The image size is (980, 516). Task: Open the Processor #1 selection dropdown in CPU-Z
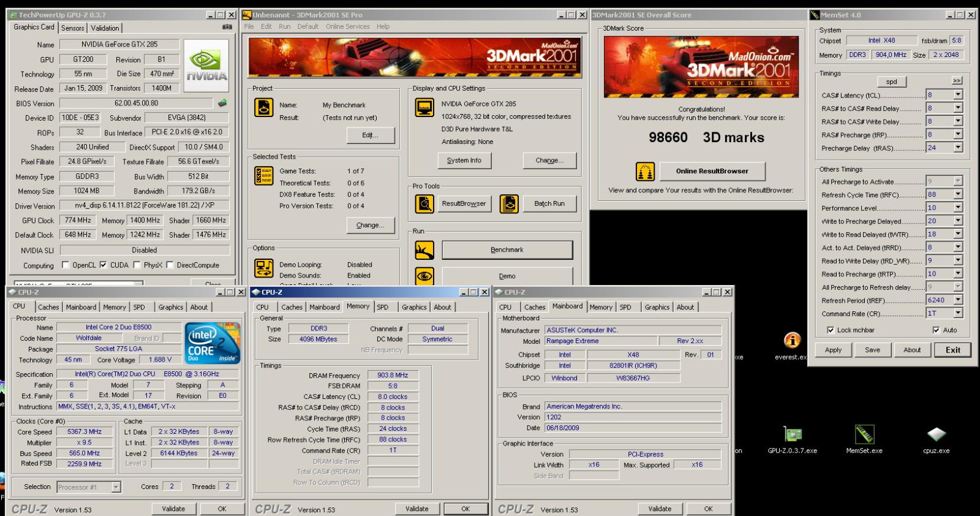point(116,487)
